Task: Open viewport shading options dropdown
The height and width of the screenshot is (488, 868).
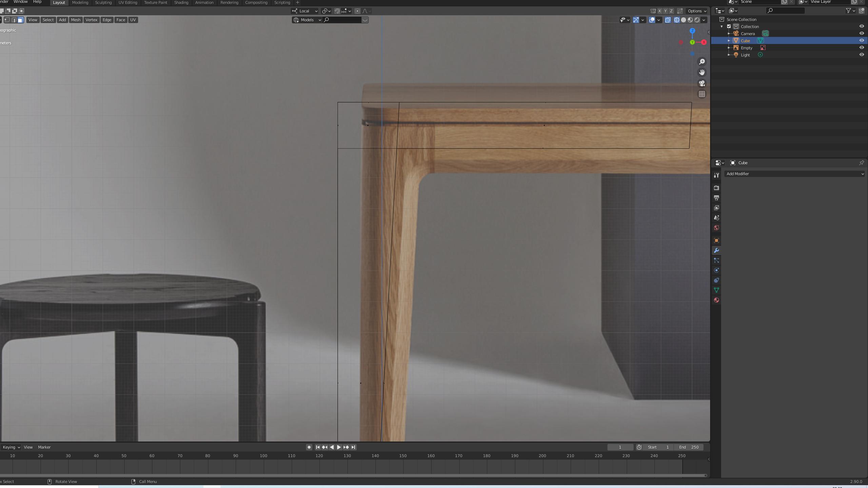Action: pyautogui.click(x=704, y=20)
